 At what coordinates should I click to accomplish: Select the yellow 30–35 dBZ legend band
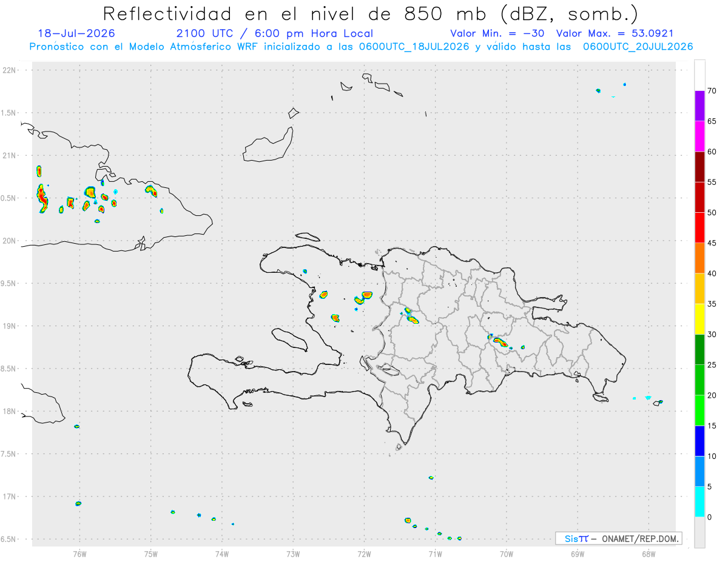click(x=699, y=319)
